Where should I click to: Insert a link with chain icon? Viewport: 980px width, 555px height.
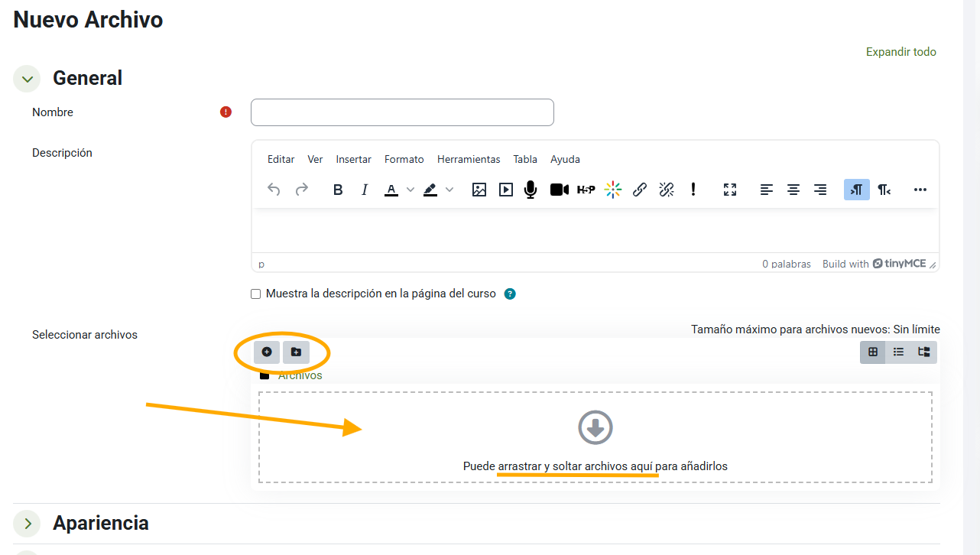tap(640, 190)
